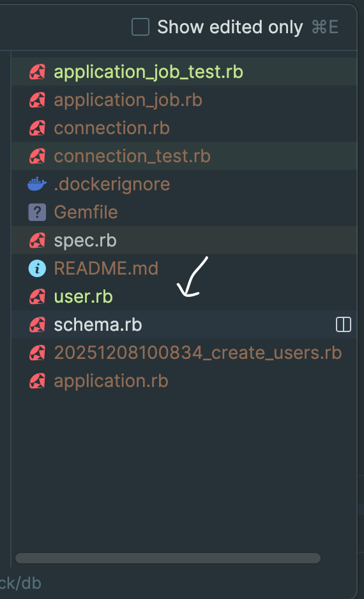Screen dimensions: 364x599
Task: Click the Docker whale icon for .dockerignore
Action: click(37, 184)
